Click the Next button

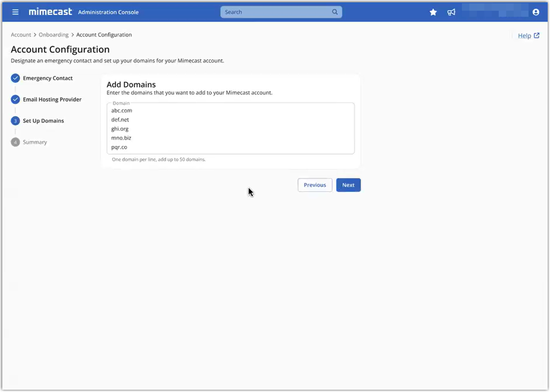(348, 185)
